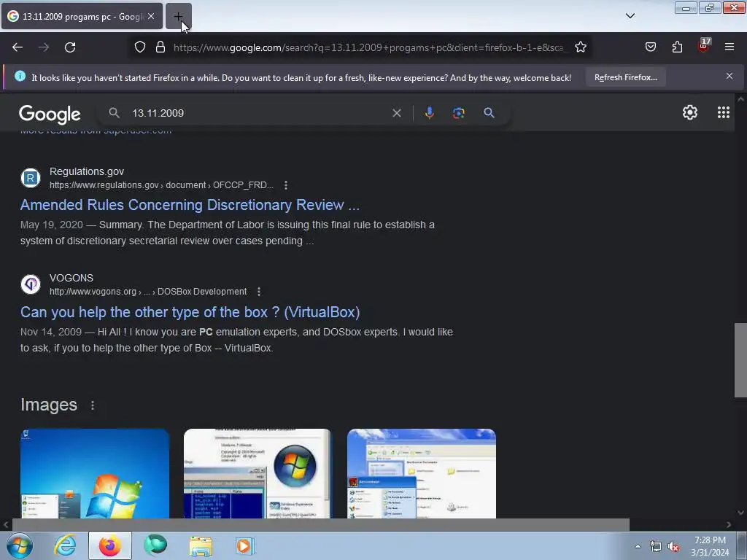Click the horizontal scrollbar at page bottom
Image resolution: width=747 pixels, height=560 pixels.
[x=320, y=524]
